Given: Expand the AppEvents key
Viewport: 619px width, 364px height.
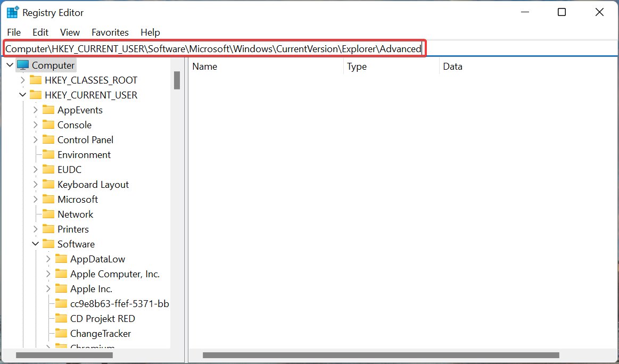Looking at the screenshot, I should (35, 110).
